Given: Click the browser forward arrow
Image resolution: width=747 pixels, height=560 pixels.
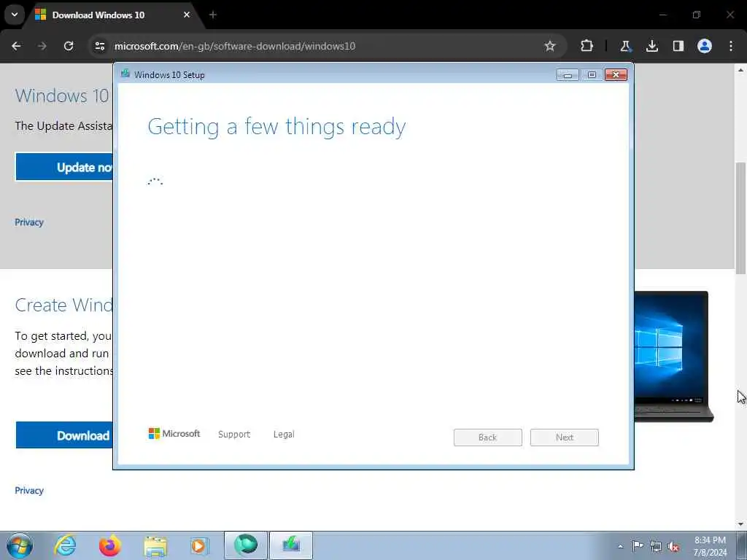Looking at the screenshot, I should point(42,46).
